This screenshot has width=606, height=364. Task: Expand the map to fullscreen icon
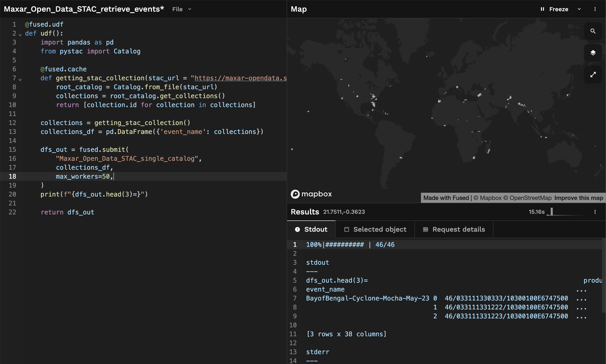pyautogui.click(x=593, y=74)
